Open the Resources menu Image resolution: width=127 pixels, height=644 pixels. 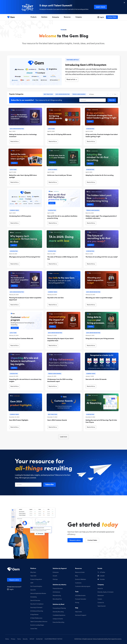pos(67,17)
